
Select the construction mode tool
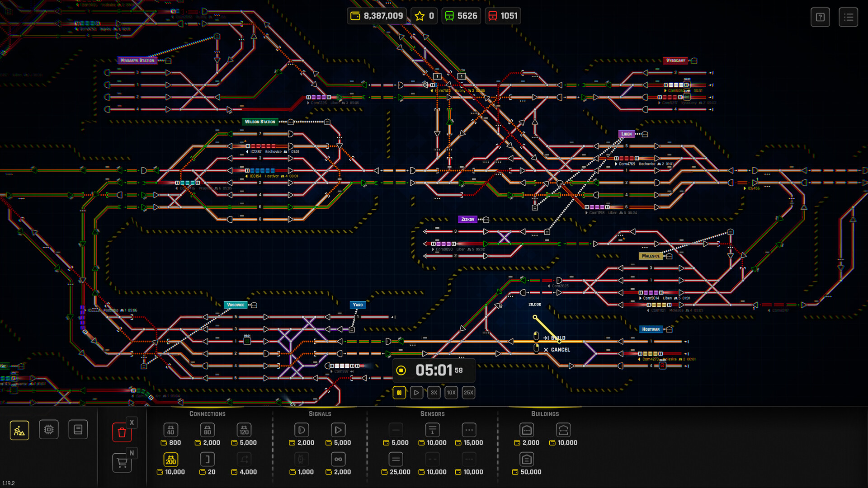19,429
